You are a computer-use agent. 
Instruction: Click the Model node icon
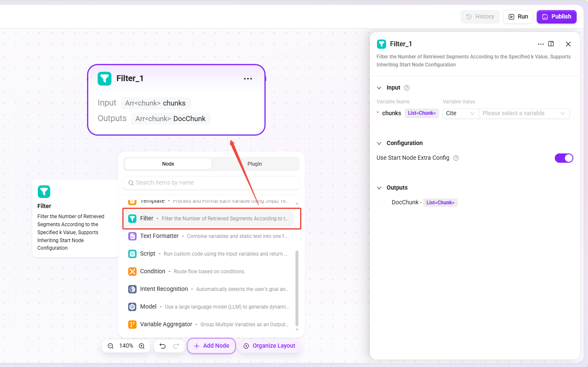point(132,307)
